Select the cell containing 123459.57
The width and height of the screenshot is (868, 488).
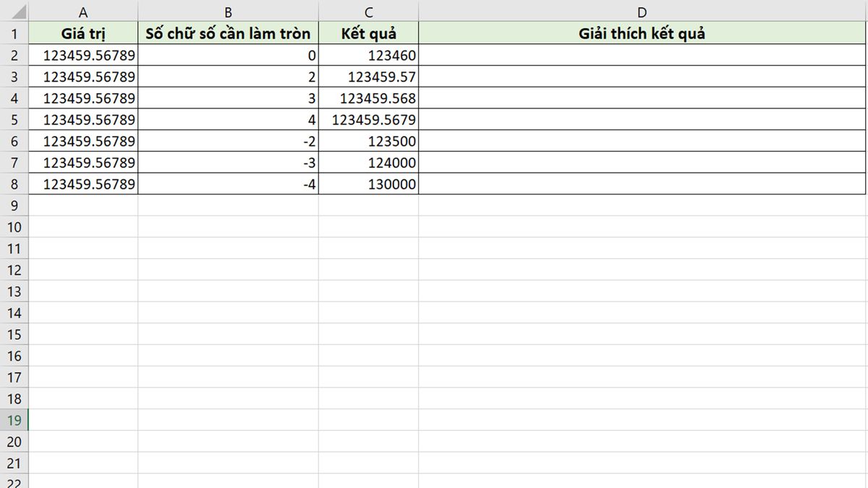[368, 77]
